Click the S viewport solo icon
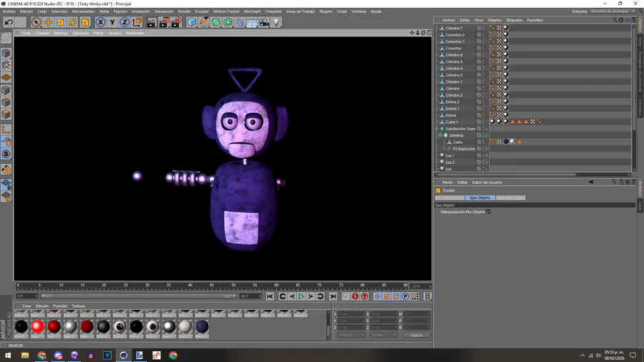This screenshot has height=362, width=644. coord(6,155)
